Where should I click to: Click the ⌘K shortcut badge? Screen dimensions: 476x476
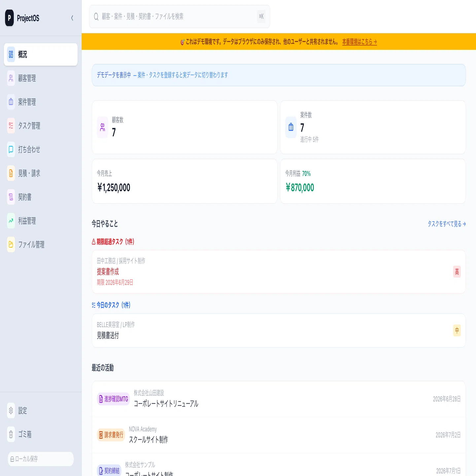pyautogui.click(x=261, y=17)
